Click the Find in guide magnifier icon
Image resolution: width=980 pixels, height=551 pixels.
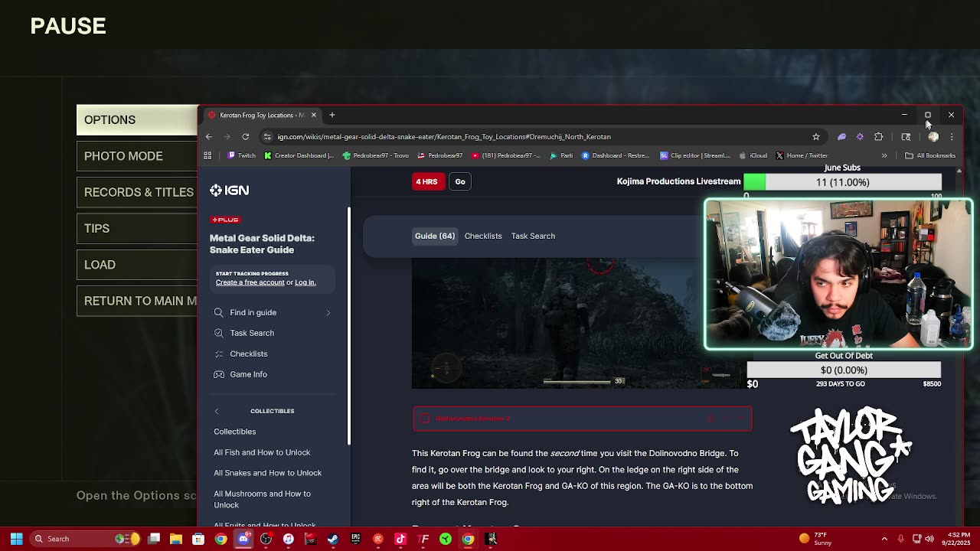click(x=219, y=312)
